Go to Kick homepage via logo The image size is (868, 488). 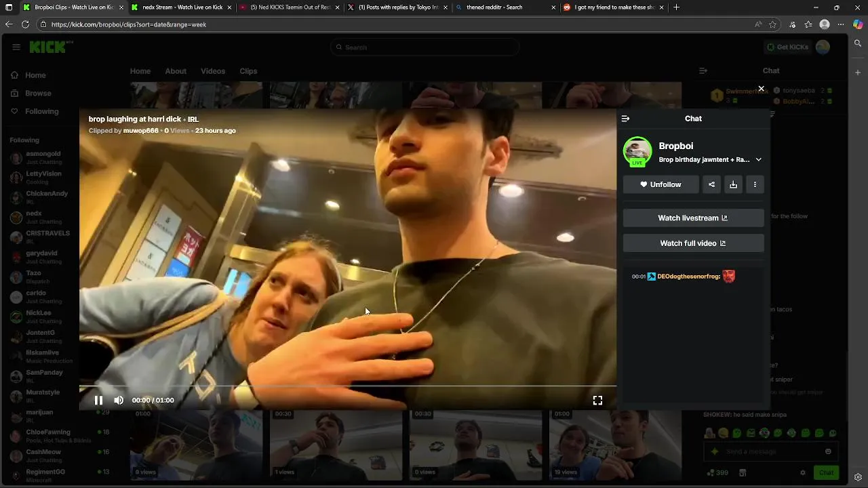pos(50,47)
